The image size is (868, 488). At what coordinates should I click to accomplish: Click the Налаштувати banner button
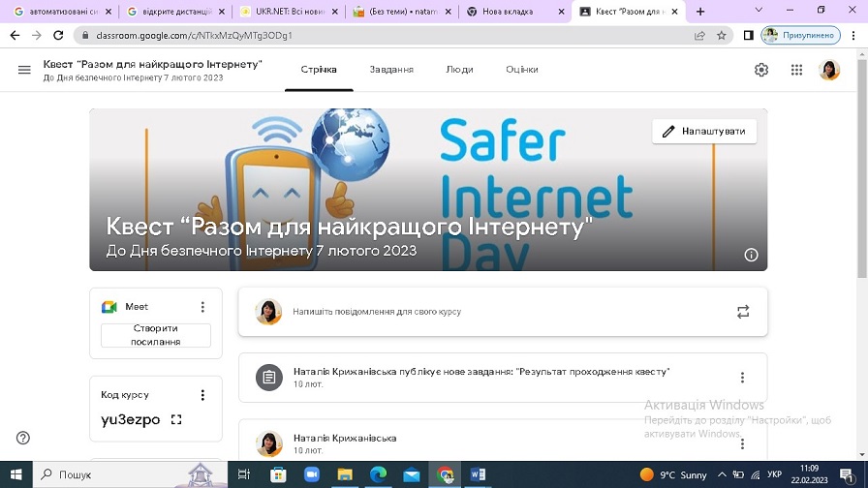(704, 131)
